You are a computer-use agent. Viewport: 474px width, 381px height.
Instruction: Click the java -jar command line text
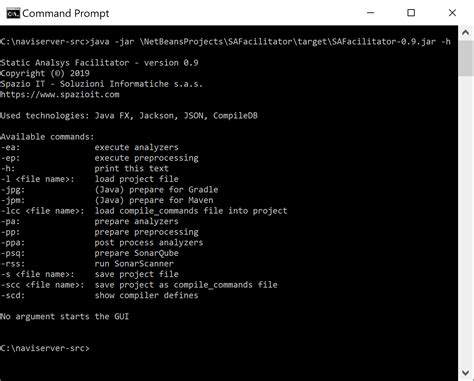pyautogui.click(x=226, y=42)
